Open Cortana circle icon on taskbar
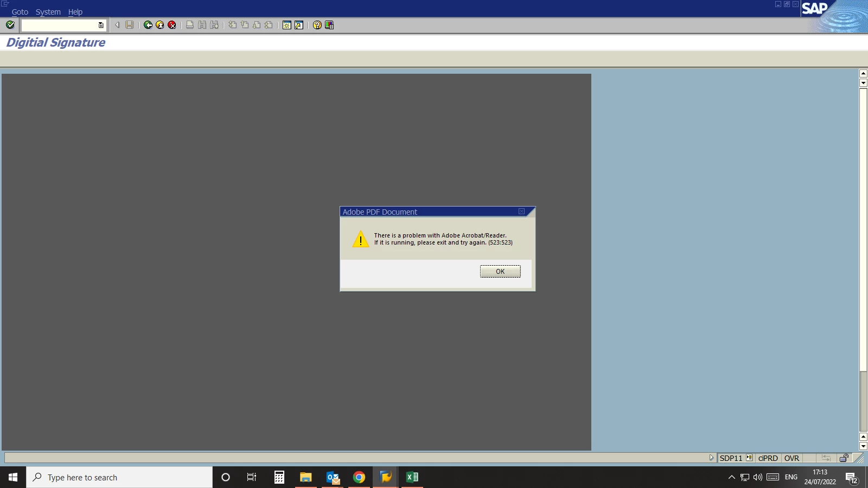 click(226, 477)
